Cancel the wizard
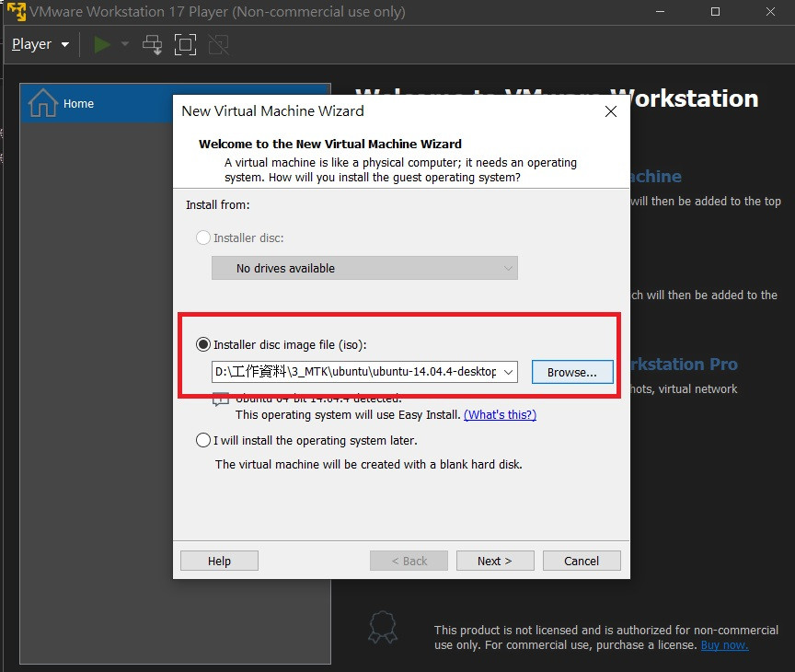 [x=582, y=561]
